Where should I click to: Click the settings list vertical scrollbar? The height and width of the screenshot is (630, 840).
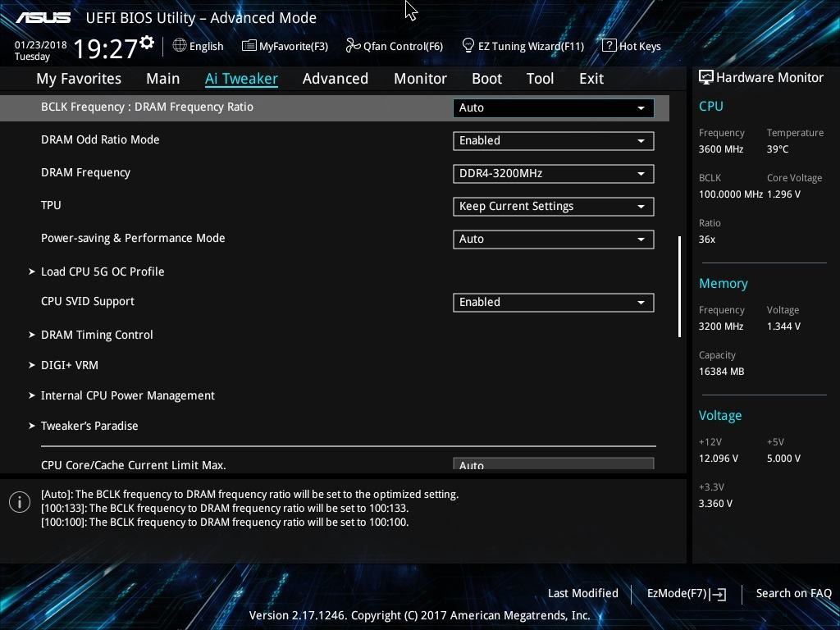pyautogui.click(x=679, y=286)
